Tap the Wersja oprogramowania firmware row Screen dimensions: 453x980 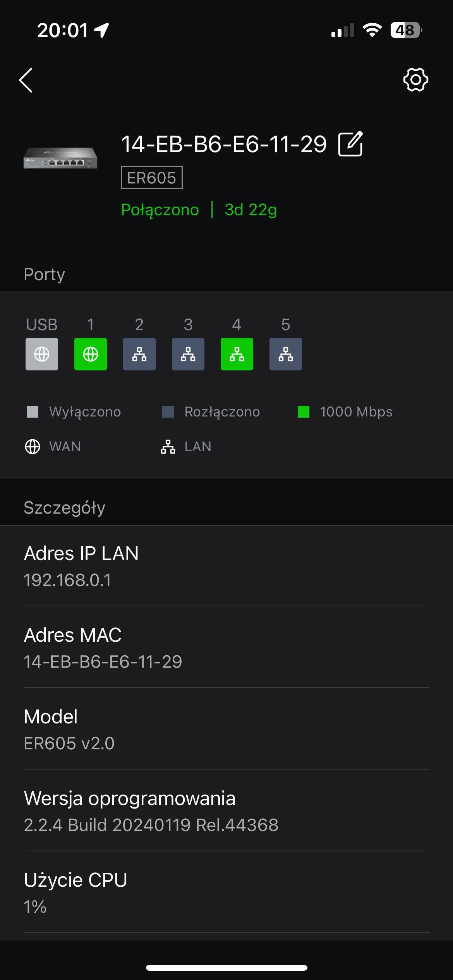226,811
